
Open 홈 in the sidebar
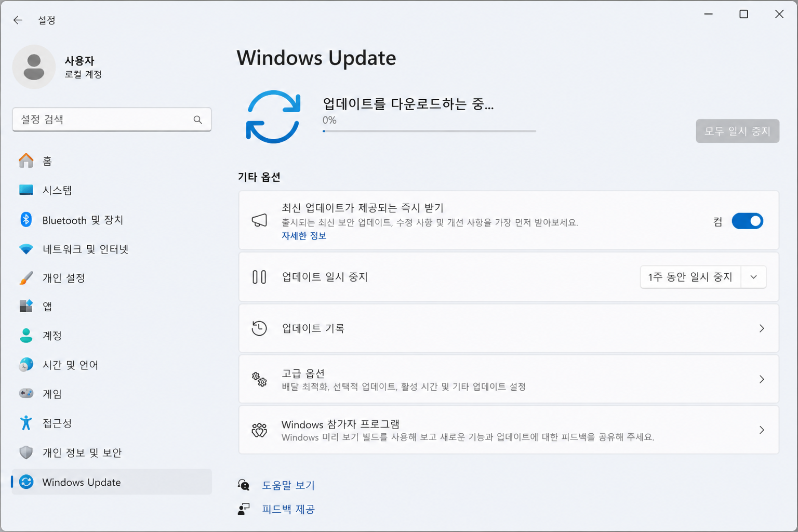click(112, 161)
